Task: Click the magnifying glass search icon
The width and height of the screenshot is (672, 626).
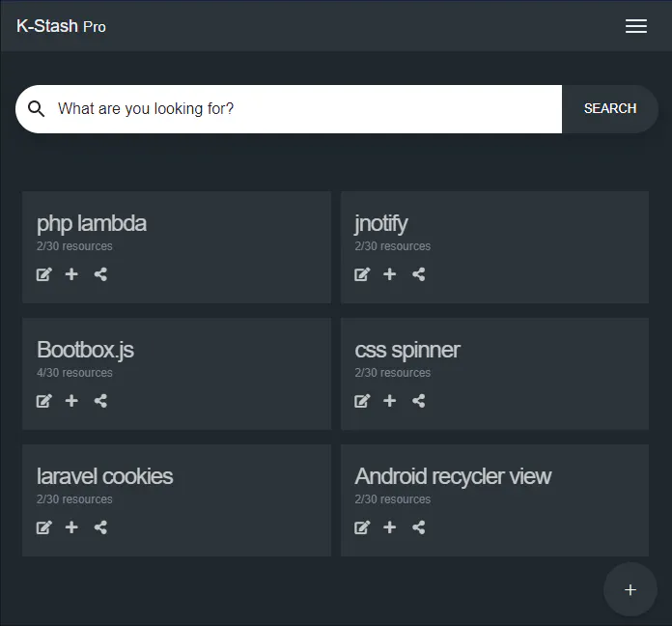Action: (36, 109)
